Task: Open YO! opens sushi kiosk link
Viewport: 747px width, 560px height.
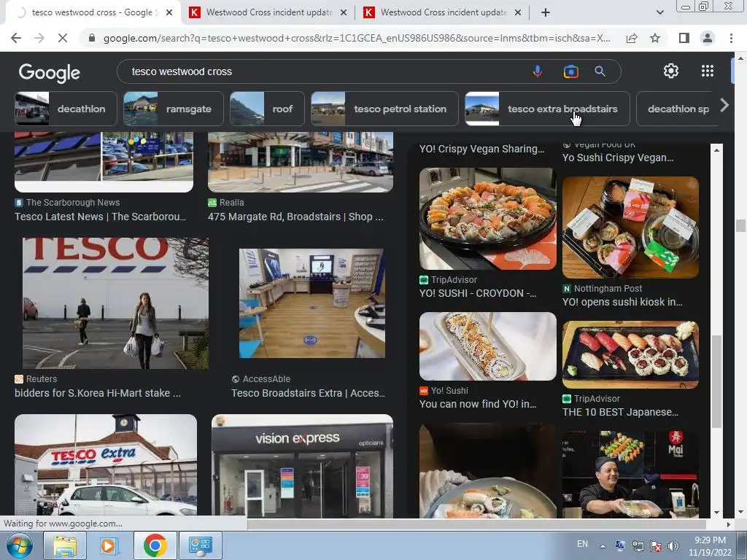Action: tap(622, 302)
